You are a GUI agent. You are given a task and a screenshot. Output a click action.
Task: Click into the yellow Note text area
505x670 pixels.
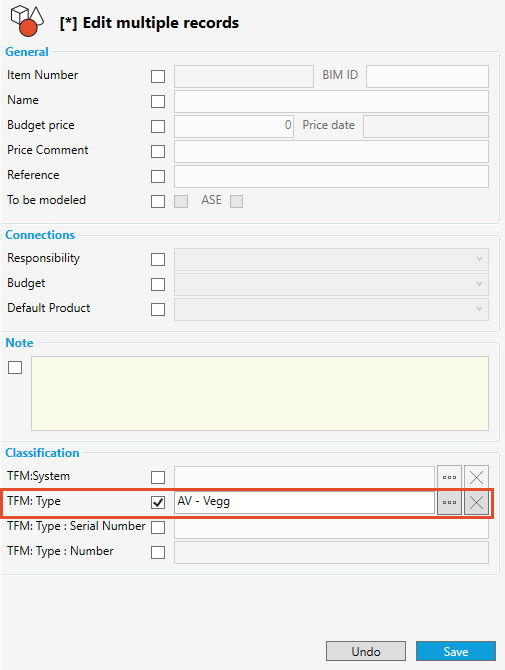(x=260, y=394)
